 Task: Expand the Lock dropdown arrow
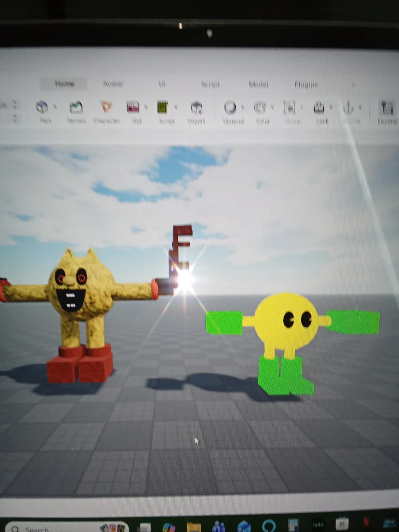pyautogui.click(x=331, y=107)
